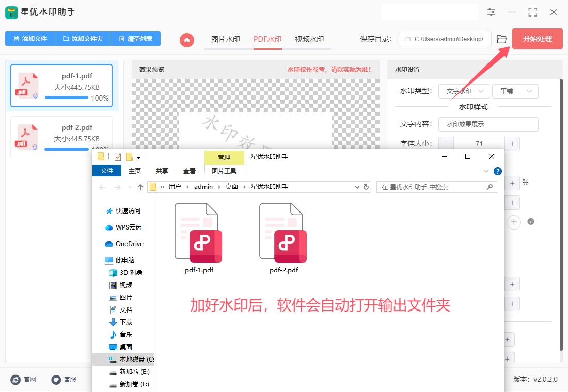This screenshot has height=392, width=568.
Task: Switch to the 视频水印 tab
Action: [x=309, y=39]
